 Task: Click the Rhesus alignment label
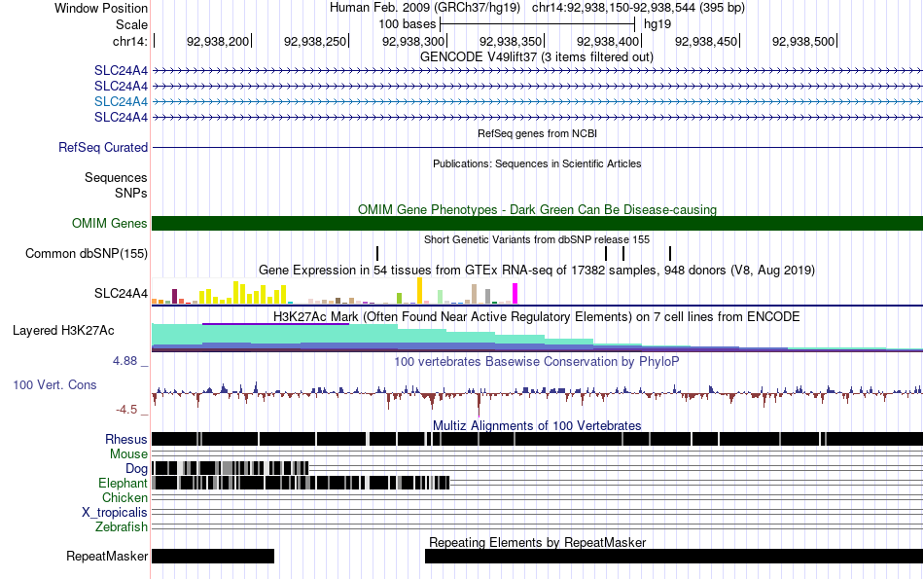126,439
